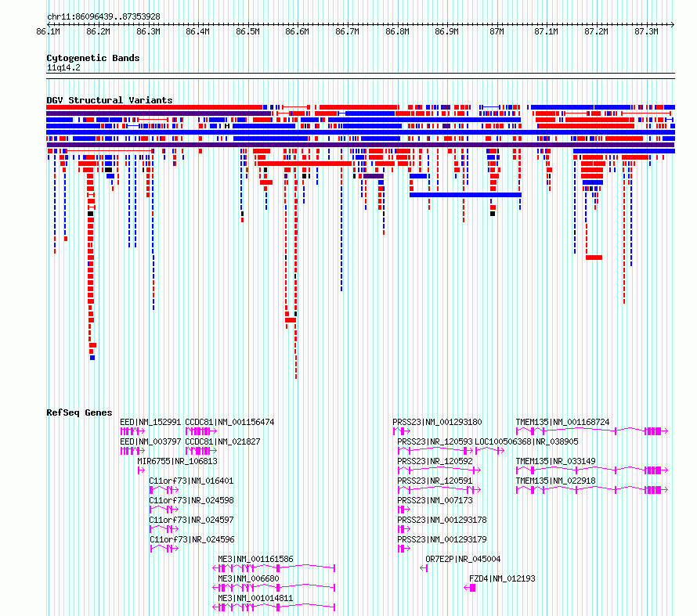Open the C11orf73|NR_024598 transcript
Viewport: 697px width, 616px height.
pyautogui.click(x=191, y=500)
